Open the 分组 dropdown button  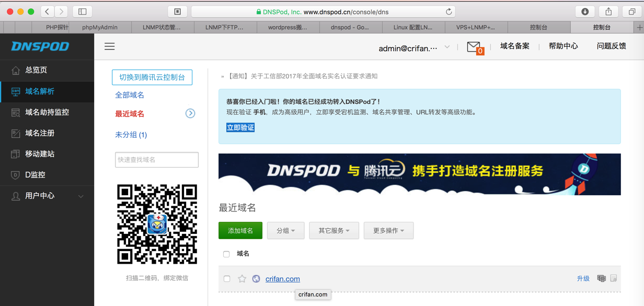[x=285, y=230]
